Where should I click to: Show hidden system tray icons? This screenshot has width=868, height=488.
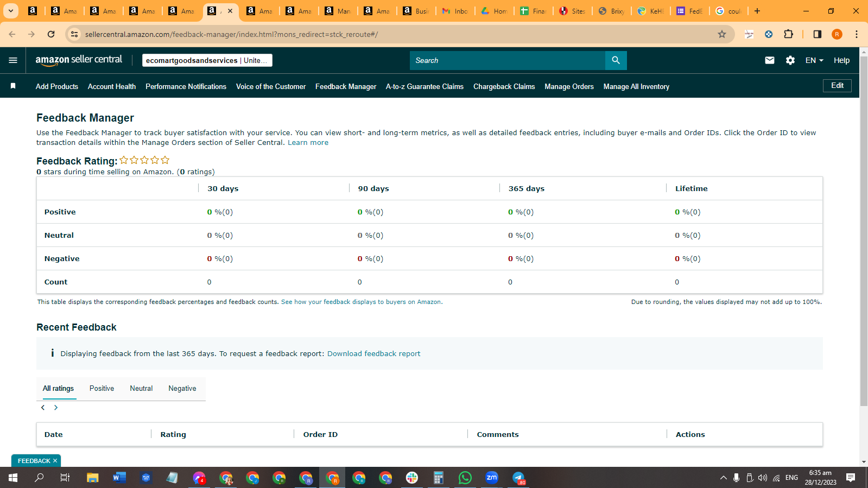click(x=723, y=478)
